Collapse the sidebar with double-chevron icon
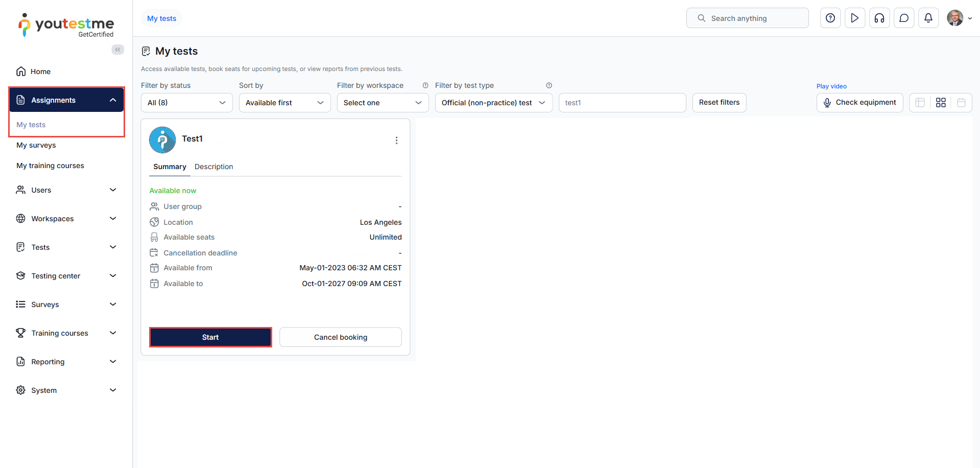 tap(118, 50)
